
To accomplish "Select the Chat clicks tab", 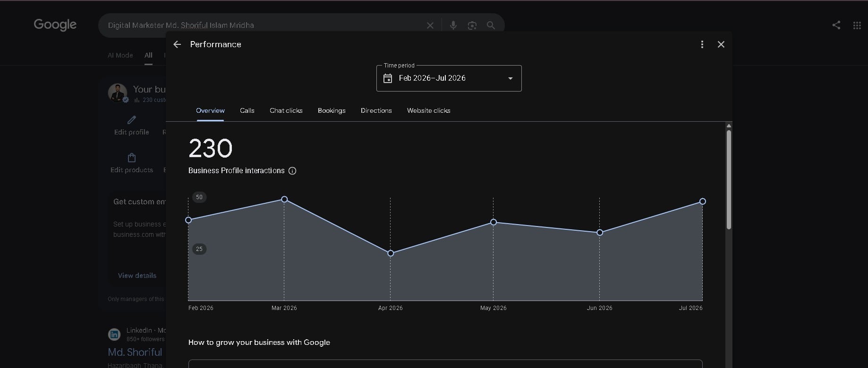I will [286, 110].
